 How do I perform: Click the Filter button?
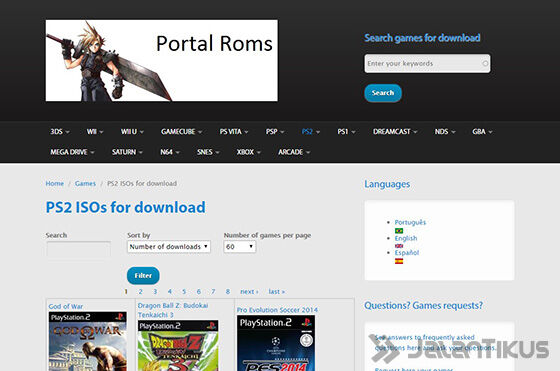pos(143,276)
